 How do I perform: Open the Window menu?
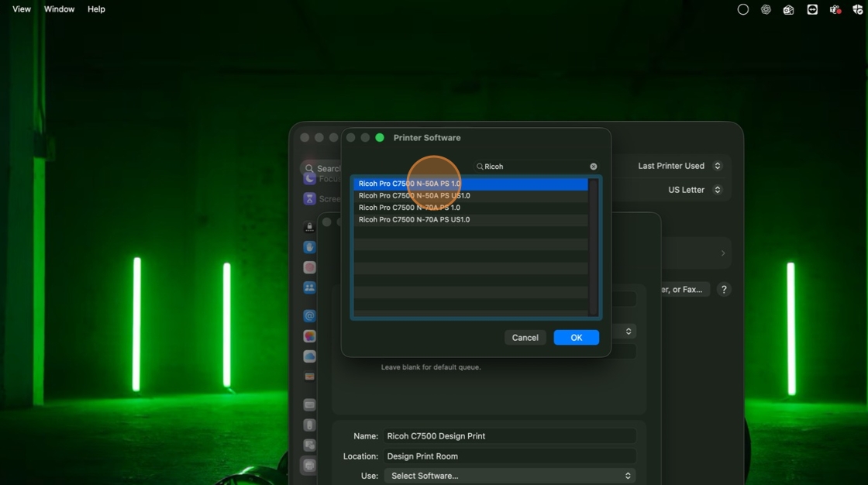[x=59, y=9]
